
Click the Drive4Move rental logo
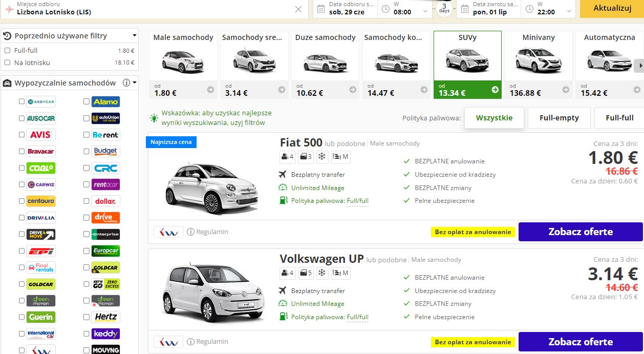[41, 234]
